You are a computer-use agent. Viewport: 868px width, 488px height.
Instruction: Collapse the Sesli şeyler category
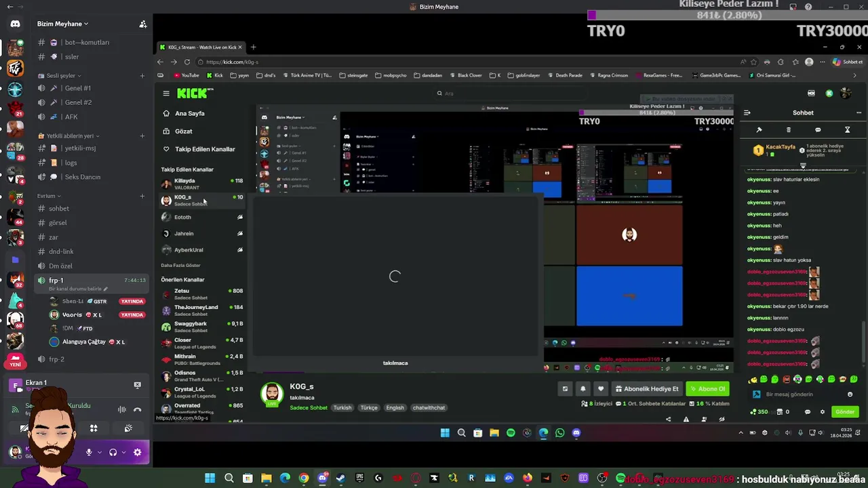60,76
